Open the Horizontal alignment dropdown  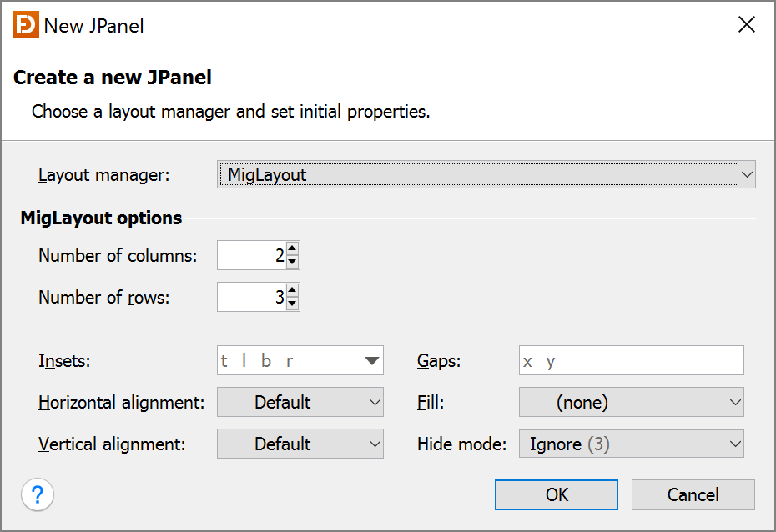coord(300,402)
